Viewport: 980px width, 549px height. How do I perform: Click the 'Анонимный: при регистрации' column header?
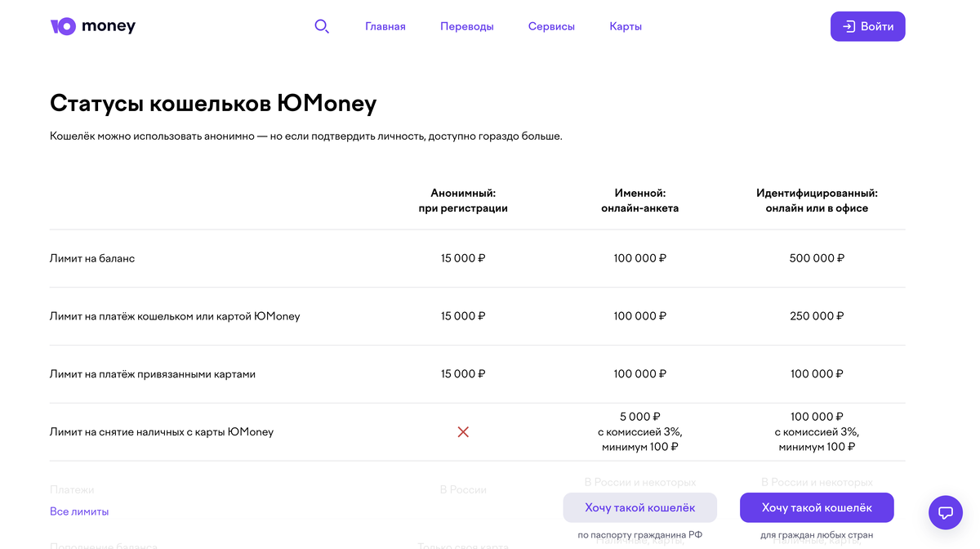tap(463, 200)
